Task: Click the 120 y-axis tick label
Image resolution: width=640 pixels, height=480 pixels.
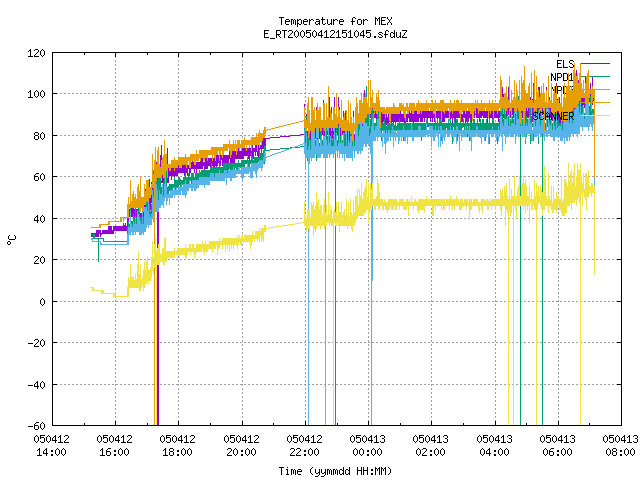Action: [37, 53]
